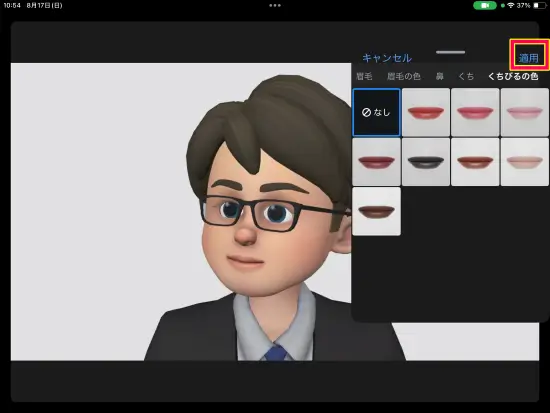Tap the three-dot multitasking menu at top
Screen dimensions: 550x413
[275, 6]
